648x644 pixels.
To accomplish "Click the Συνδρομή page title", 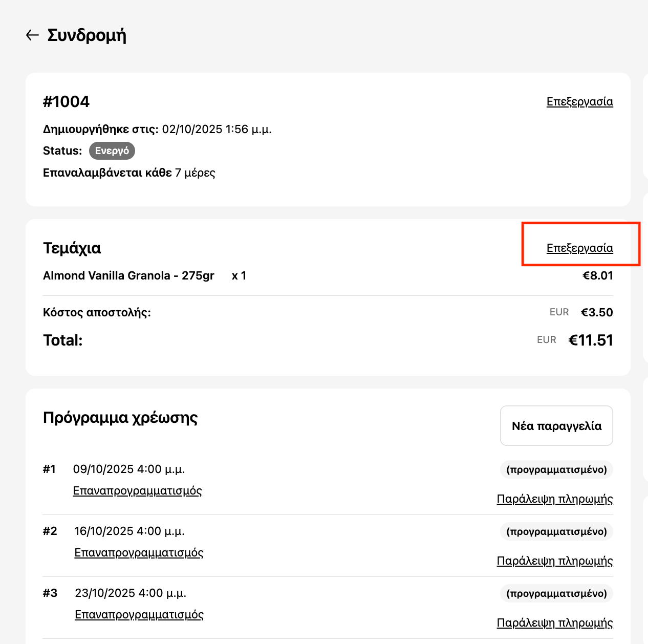I will coord(87,35).
